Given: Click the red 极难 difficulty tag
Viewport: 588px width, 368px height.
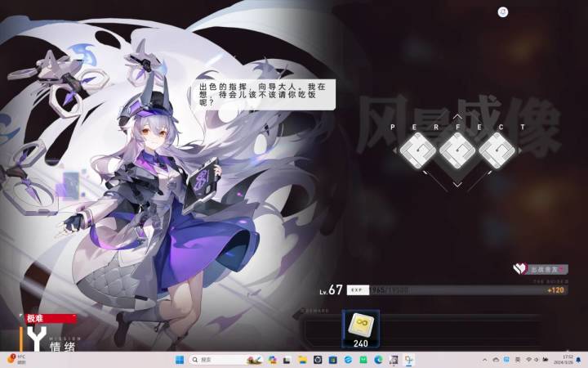Looking at the screenshot, I should pyautogui.click(x=51, y=318).
